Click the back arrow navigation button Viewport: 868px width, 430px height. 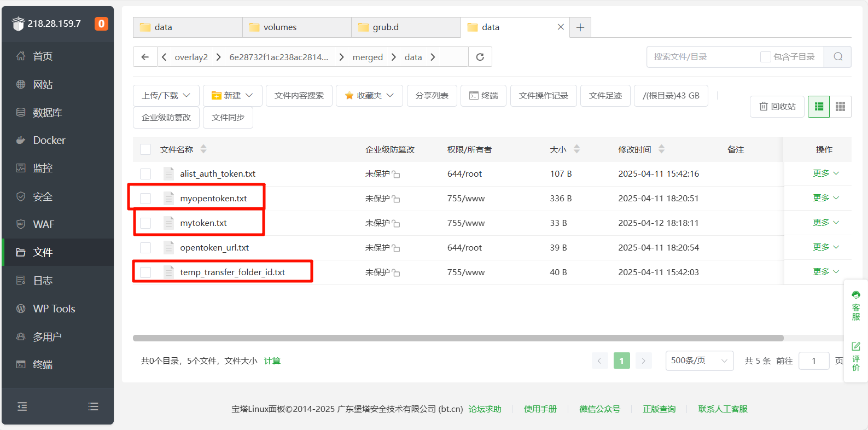[x=145, y=57]
